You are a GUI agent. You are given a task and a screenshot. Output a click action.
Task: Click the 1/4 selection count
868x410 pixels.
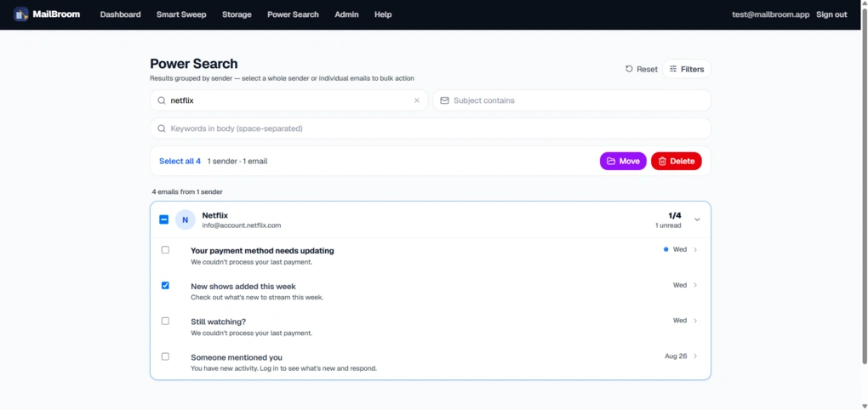click(x=675, y=215)
